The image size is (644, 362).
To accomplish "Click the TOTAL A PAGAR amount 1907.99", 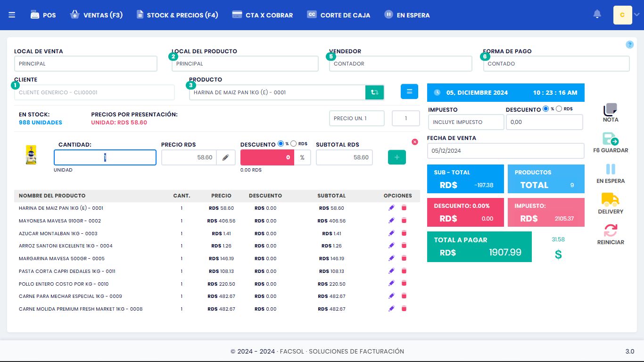I will [x=505, y=252].
